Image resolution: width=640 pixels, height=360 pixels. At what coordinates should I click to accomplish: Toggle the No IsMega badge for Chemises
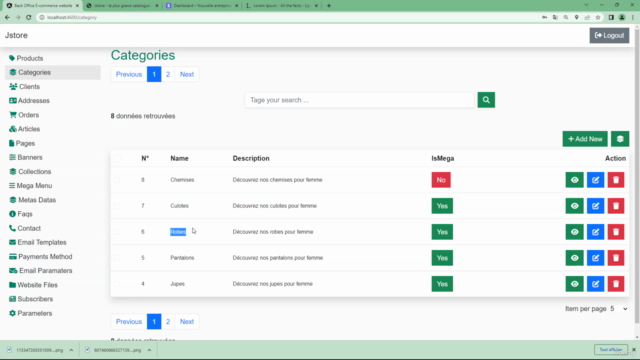tap(441, 180)
